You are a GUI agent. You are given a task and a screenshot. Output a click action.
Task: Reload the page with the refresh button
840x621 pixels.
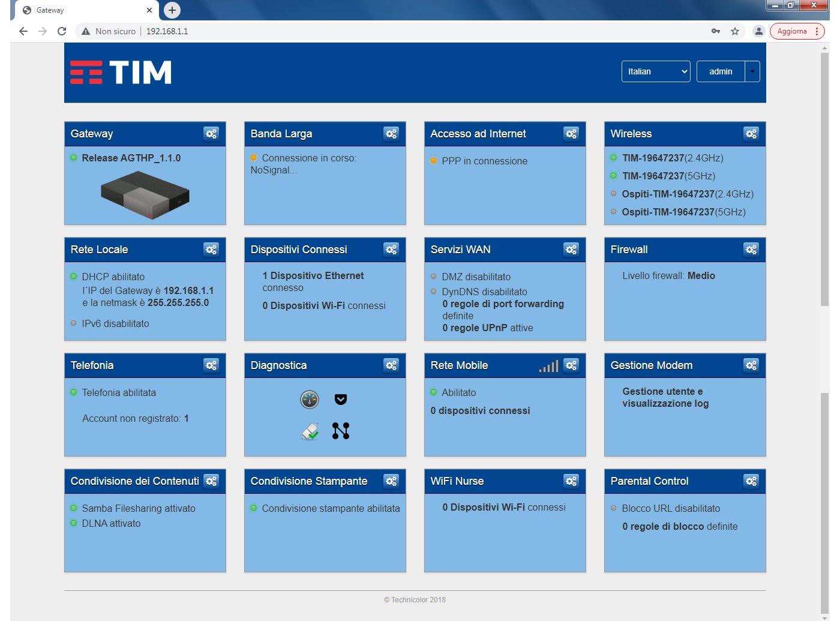coord(62,31)
